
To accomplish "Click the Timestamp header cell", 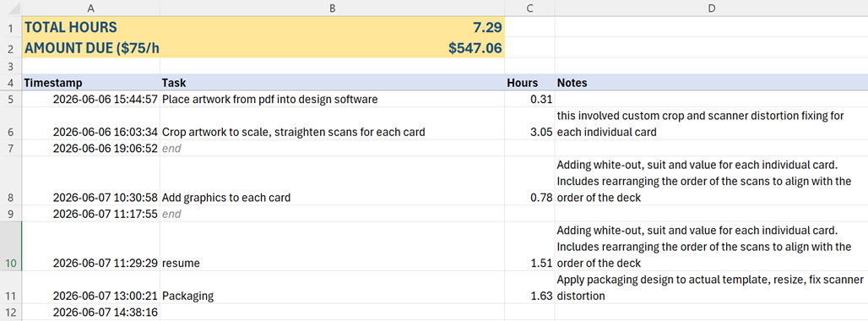I will (91, 83).
